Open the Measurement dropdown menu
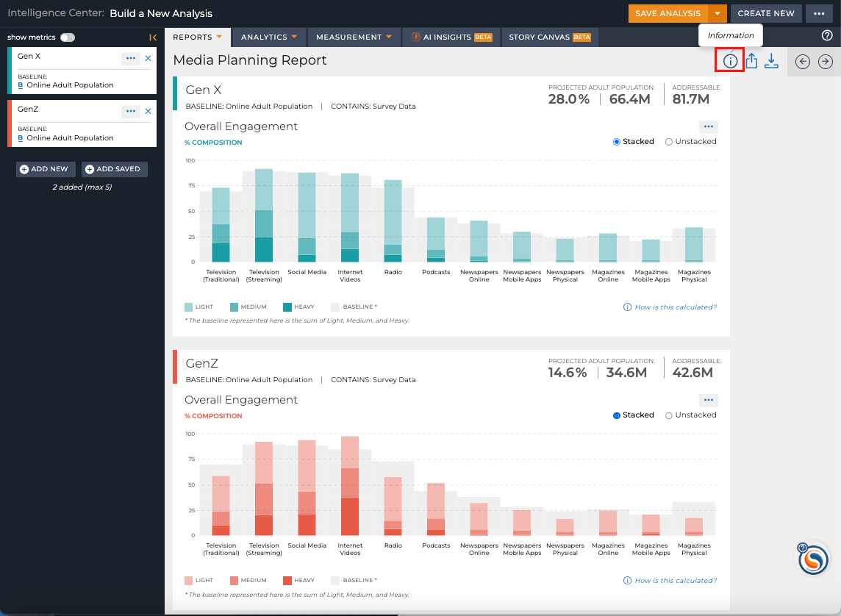This screenshot has height=616, width=841. click(x=354, y=37)
